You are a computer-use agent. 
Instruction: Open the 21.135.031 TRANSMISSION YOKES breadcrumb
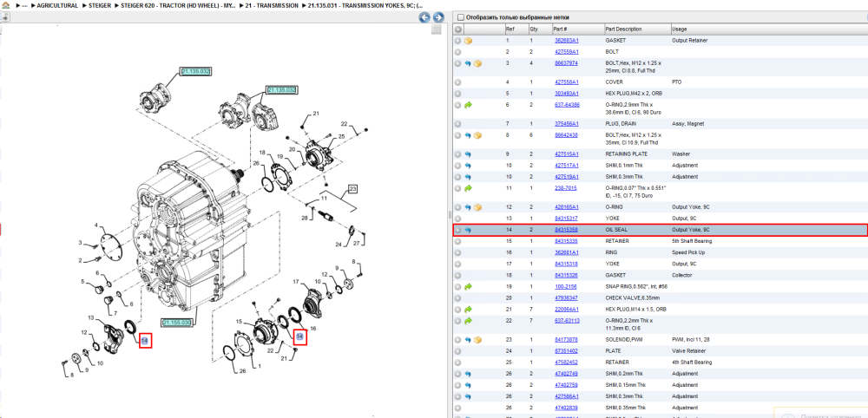pos(367,5)
